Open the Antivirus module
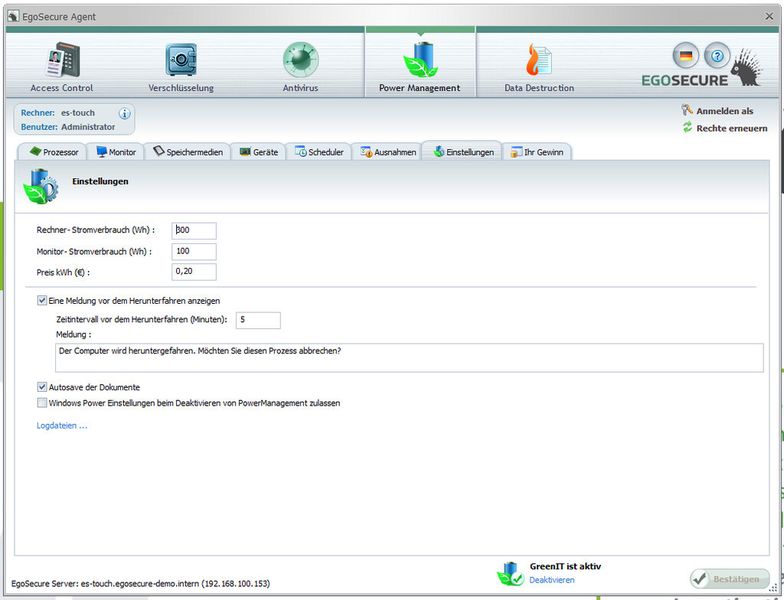Image resolution: width=784 pixels, height=600 pixels. click(300, 66)
